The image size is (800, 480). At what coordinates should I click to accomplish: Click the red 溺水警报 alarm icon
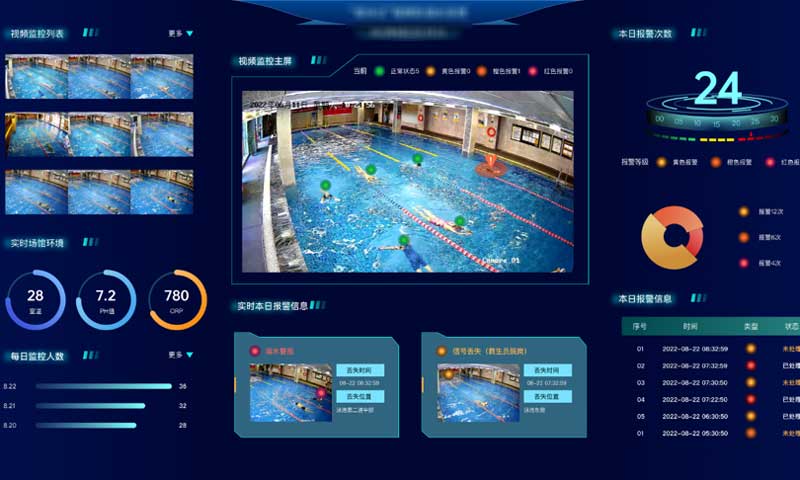256,351
